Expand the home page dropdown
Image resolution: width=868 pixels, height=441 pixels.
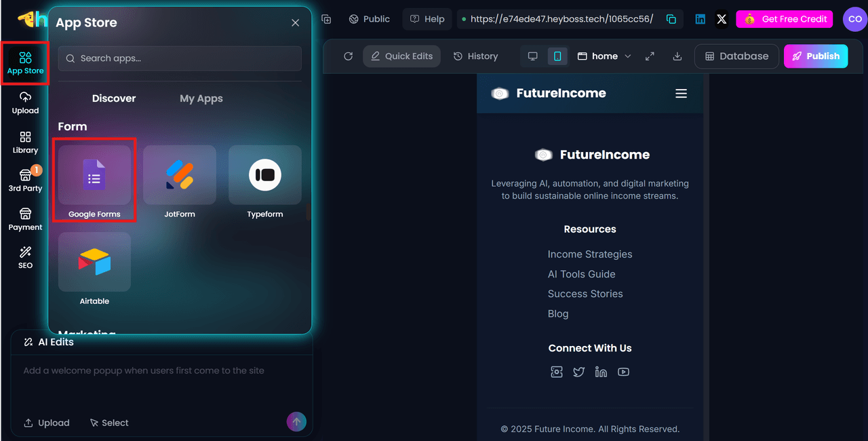click(604, 56)
